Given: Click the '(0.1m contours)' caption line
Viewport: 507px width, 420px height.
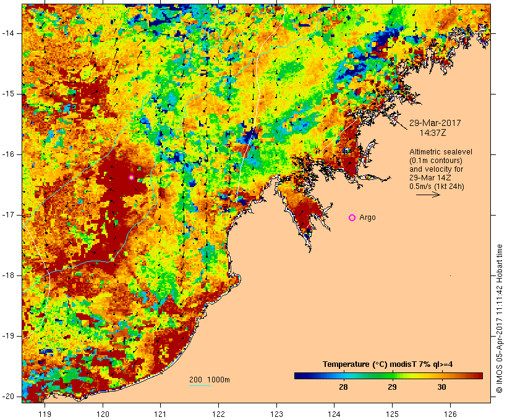Looking at the screenshot, I should 436,161.
